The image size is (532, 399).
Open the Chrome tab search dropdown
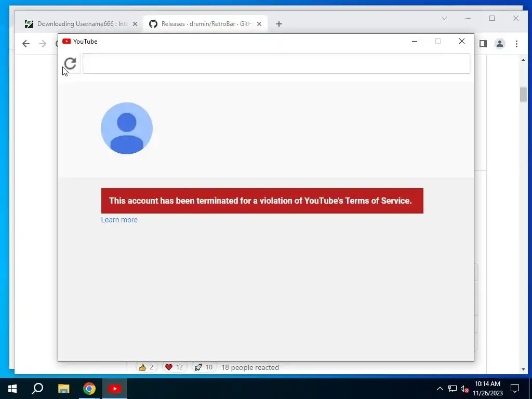(x=444, y=18)
